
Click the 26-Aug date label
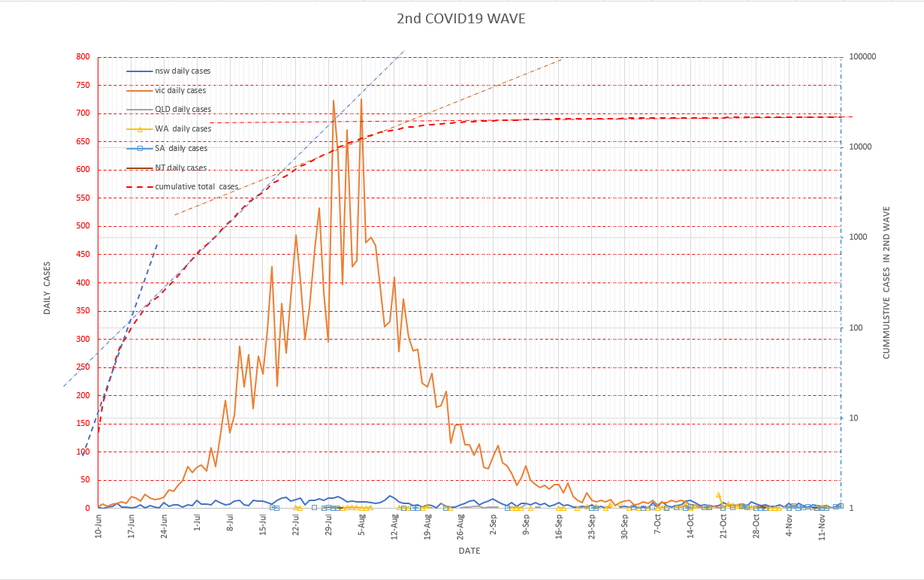click(460, 528)
